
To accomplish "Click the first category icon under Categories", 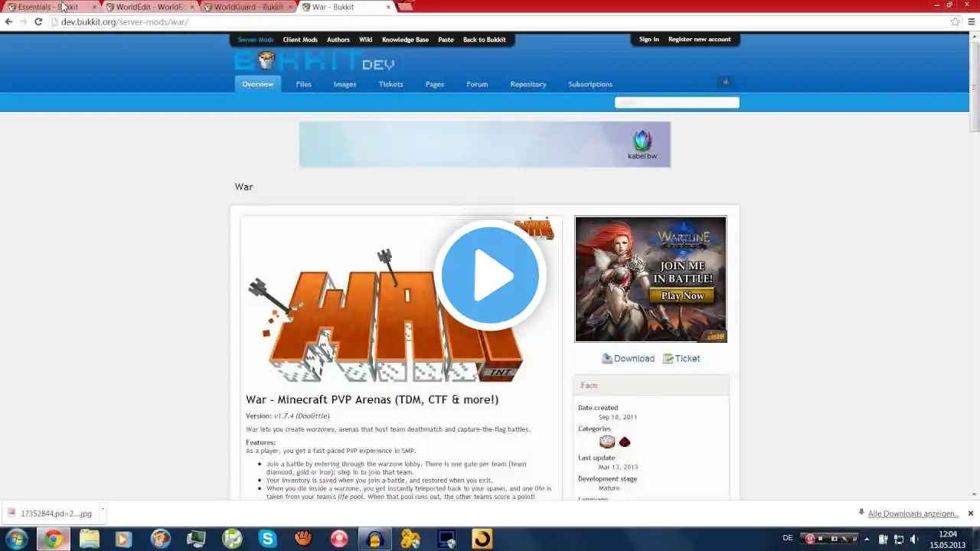I will tap(607, 442).
